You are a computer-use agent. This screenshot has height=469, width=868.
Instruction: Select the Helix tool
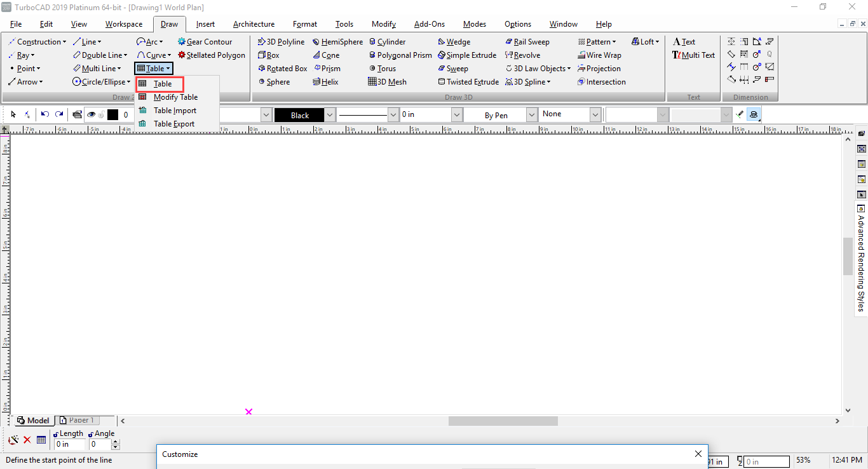(x=325, y=82)
